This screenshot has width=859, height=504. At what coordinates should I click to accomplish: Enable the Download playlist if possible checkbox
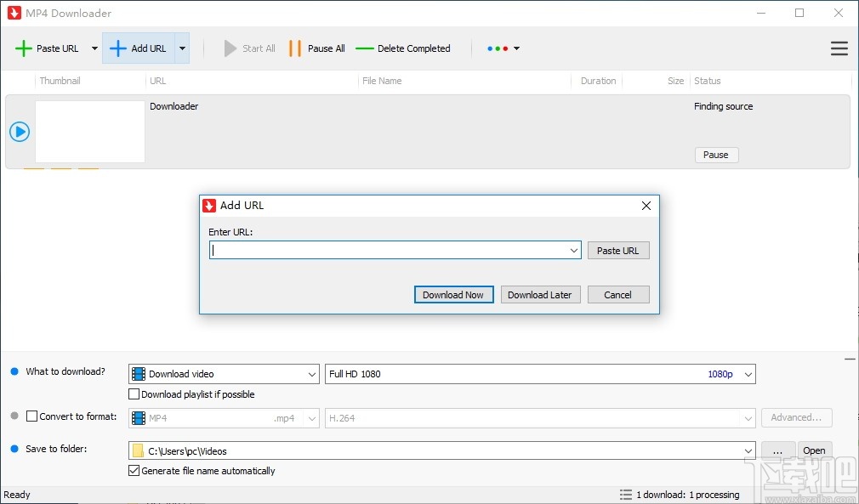[134, 394]
